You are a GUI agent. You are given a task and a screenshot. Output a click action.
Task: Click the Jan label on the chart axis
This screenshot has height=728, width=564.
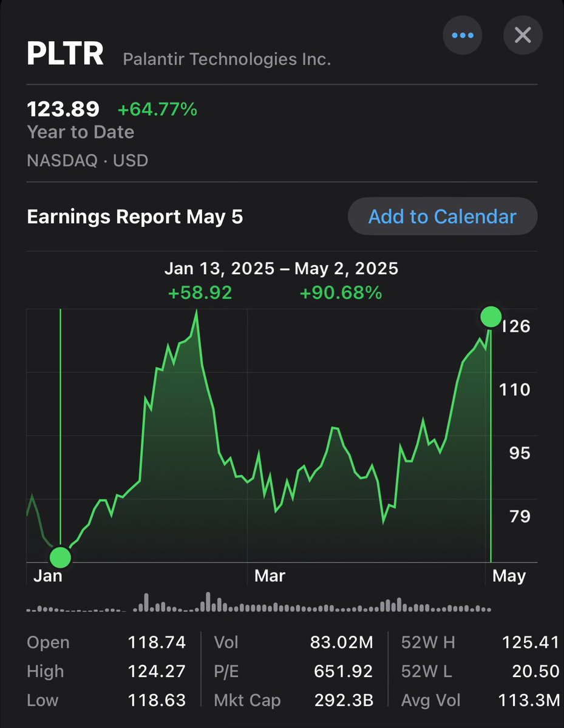click(x=47, y=576)
